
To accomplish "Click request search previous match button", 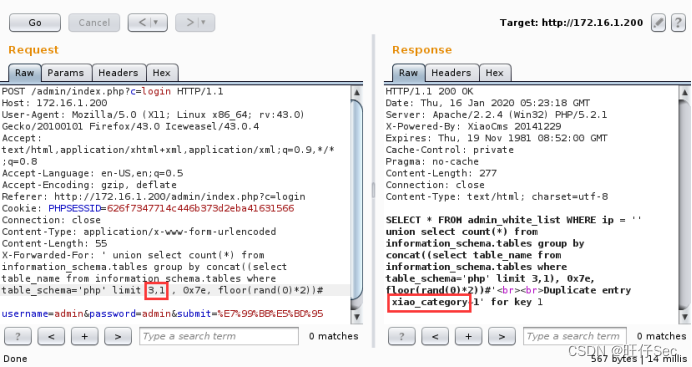I will click(51, 337).
